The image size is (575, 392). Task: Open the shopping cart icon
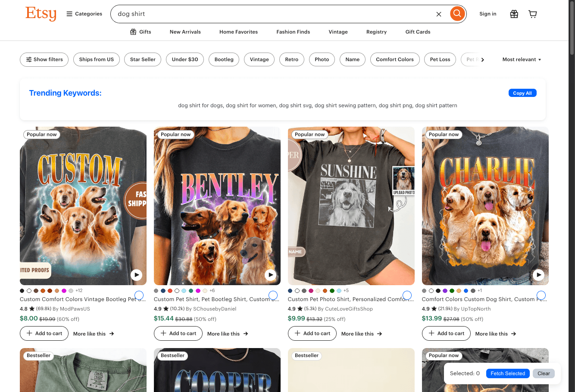[x=532, y=14]
